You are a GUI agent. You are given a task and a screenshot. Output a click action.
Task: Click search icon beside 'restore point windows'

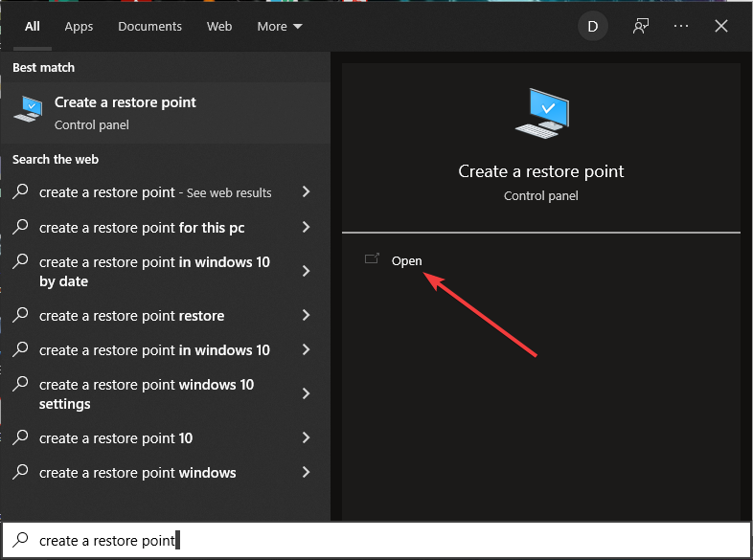(20, 471)
